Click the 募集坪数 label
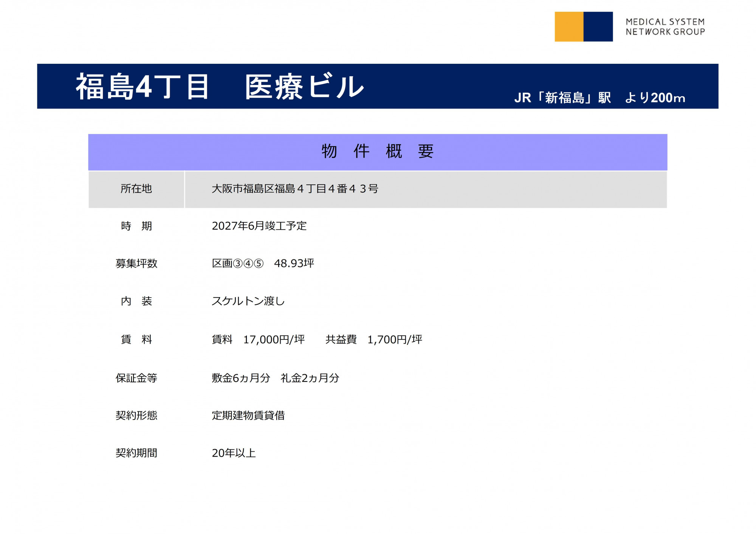The height and width of the screenshot is (534, 756). coord(136,264)
